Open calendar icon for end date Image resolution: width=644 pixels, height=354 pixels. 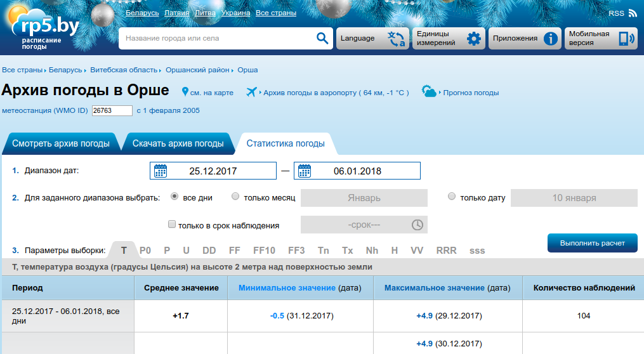[305, 171]
